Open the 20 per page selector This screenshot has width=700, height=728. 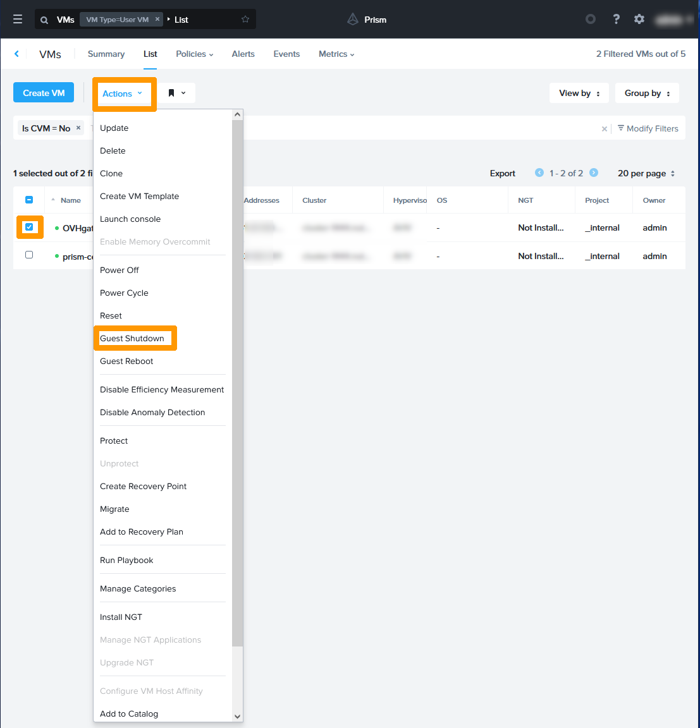(646, 173)
